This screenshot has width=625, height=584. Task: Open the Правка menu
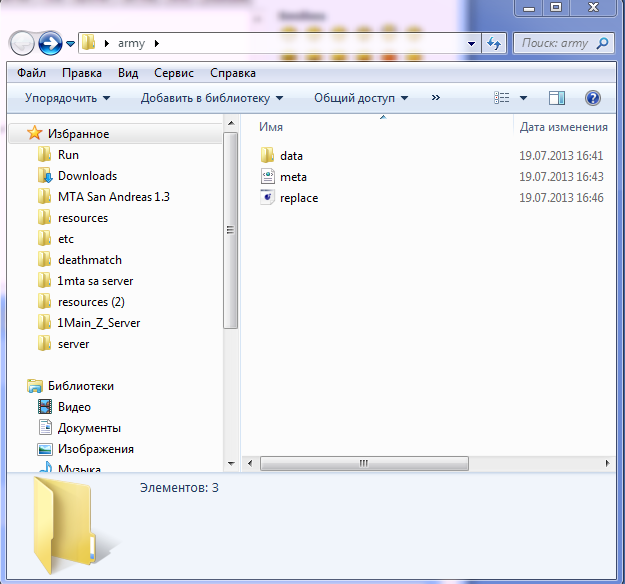pyautogui.click(x=82, y=73)
